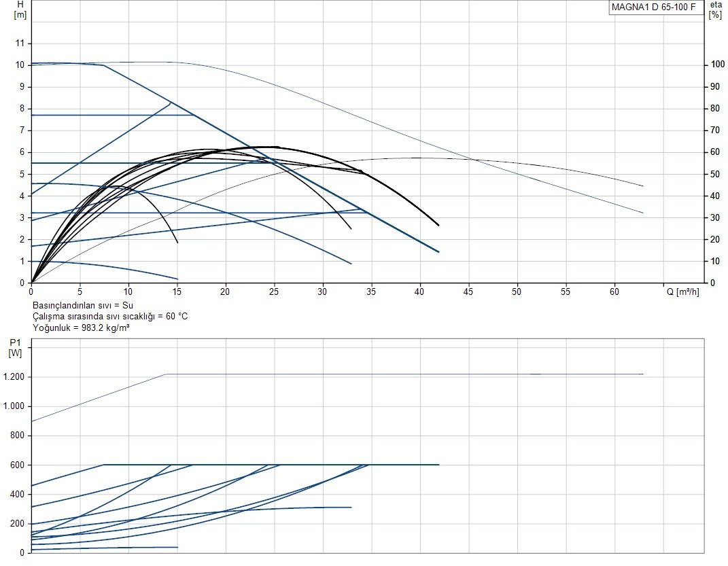Click the 'Q [m³/h]' axis label
Image resolution: width=728 pixels, height=566 pixels.
pos(682,291)
